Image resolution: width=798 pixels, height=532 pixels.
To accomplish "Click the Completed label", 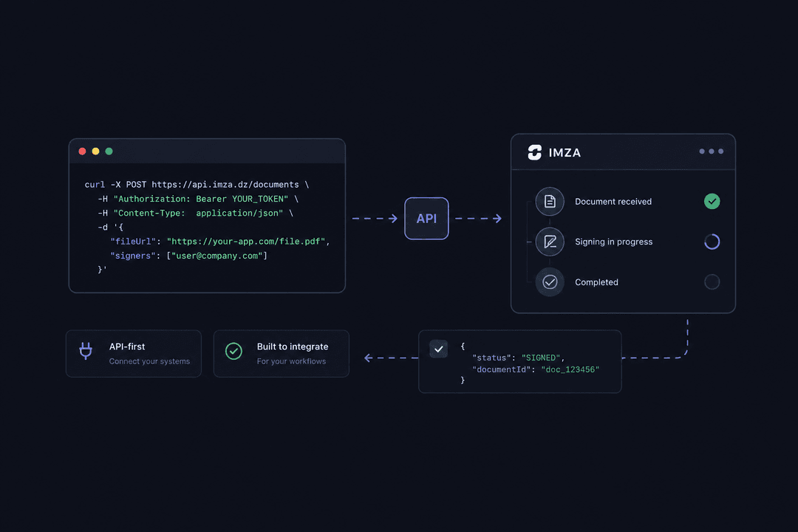I will (x=596, y=282).
